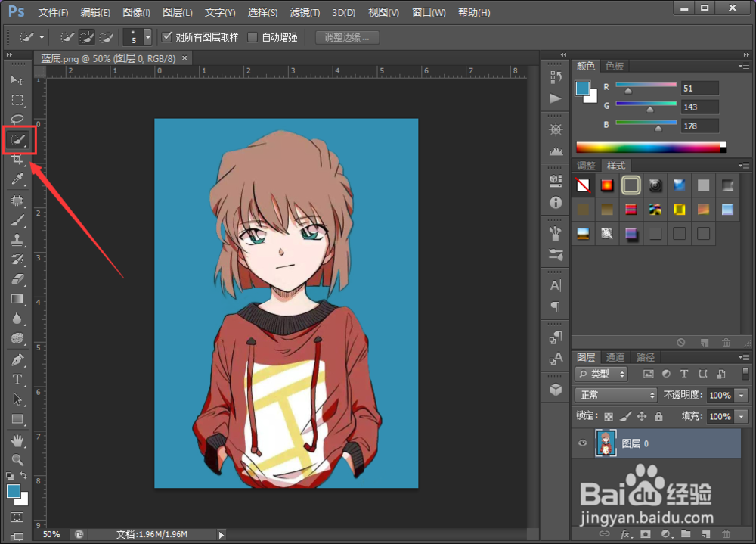Swap foreground and background colors
This screenshot has width=756, height=544.
tap(23, 475)
